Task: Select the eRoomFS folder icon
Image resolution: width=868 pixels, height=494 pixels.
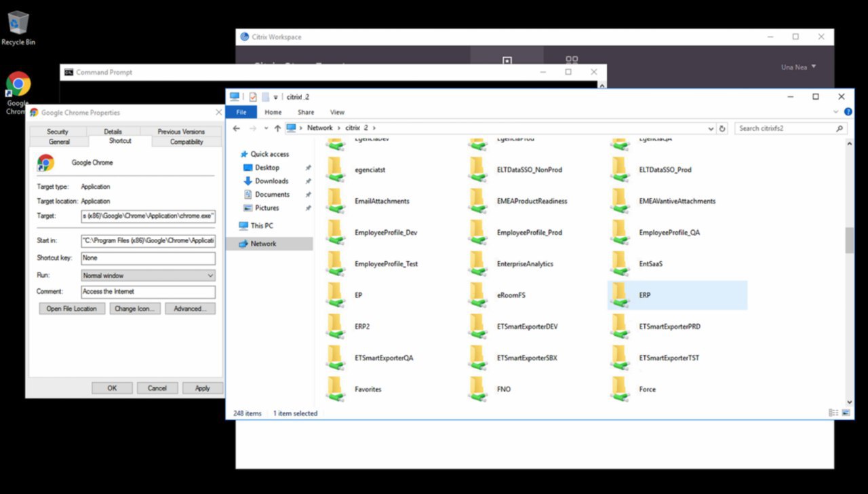Action: 477,294
